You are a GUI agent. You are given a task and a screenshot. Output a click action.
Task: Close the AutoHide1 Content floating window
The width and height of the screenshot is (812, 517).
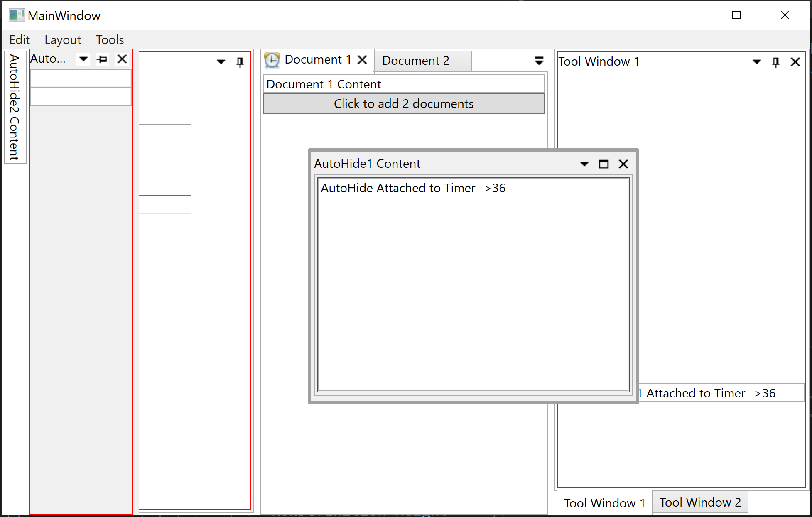623,164
